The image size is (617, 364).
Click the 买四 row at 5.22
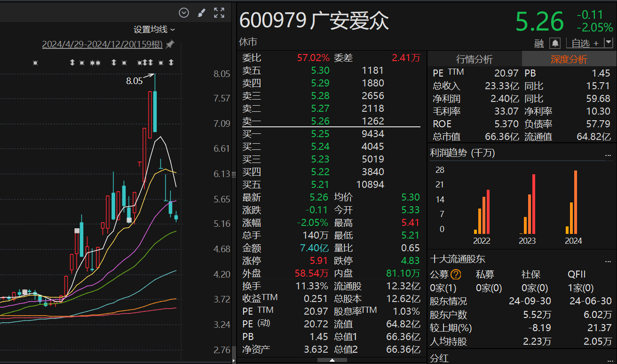coord(332,172)
